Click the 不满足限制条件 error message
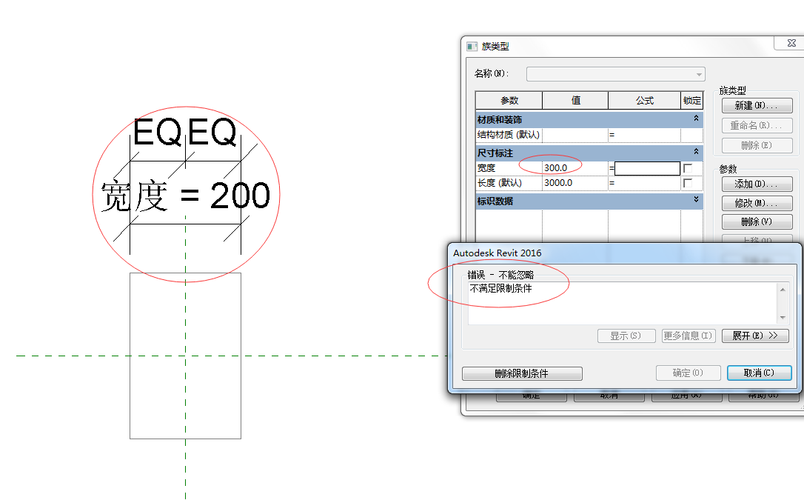This screenshot has width=804, height=500. [501, 289]
